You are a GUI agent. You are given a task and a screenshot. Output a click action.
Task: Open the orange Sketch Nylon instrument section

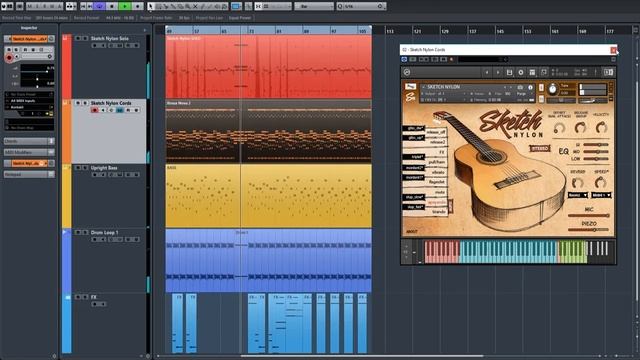point(29,163)
